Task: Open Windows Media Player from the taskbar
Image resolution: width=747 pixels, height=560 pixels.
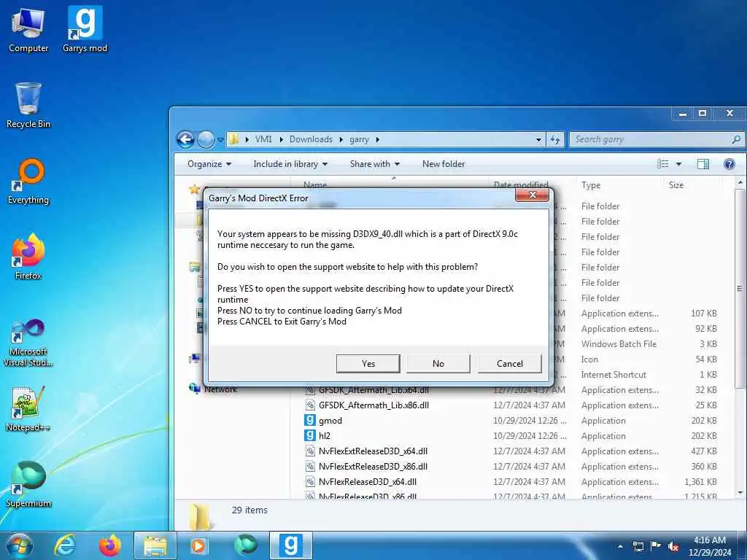Action: pos(198,545)
